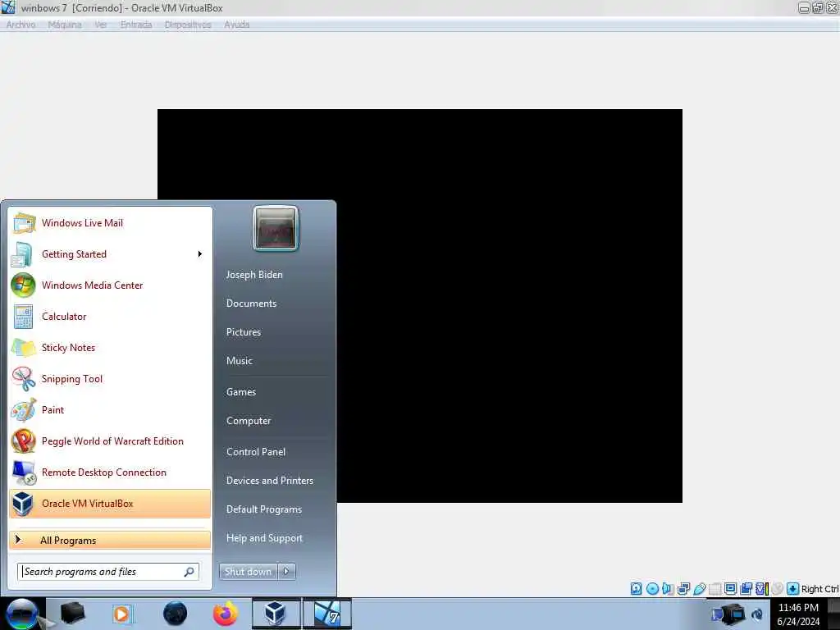The height and width of the screenshot is (630, 840).
Task: Open Sticky Notes from its yellow note icon
Action: [x=24, y=348]
